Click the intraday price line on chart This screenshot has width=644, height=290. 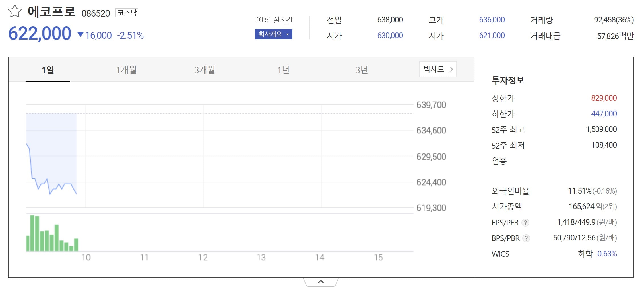(x=51, y=169)
